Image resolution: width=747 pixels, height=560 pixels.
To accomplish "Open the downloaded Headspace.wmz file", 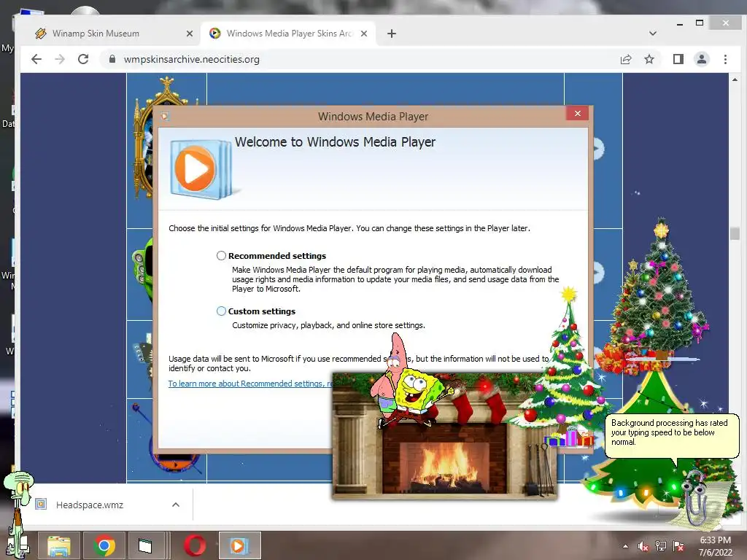I will (90, 505).
